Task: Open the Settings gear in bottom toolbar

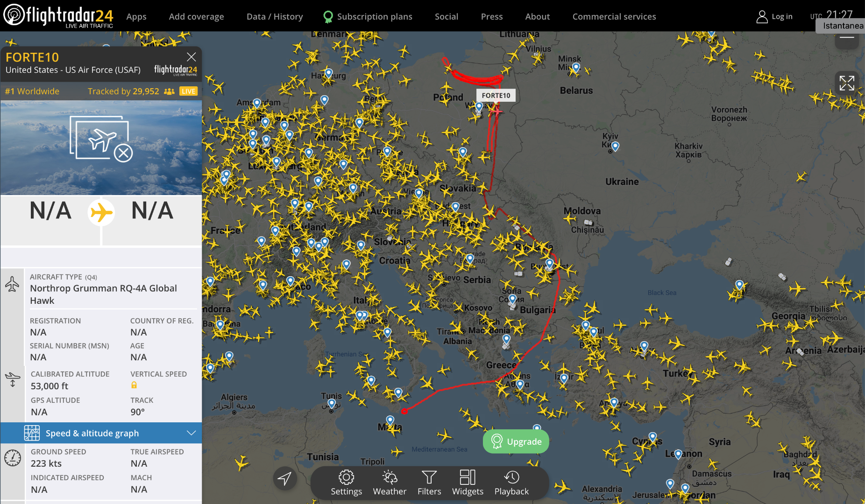Action: click(346, 483)
